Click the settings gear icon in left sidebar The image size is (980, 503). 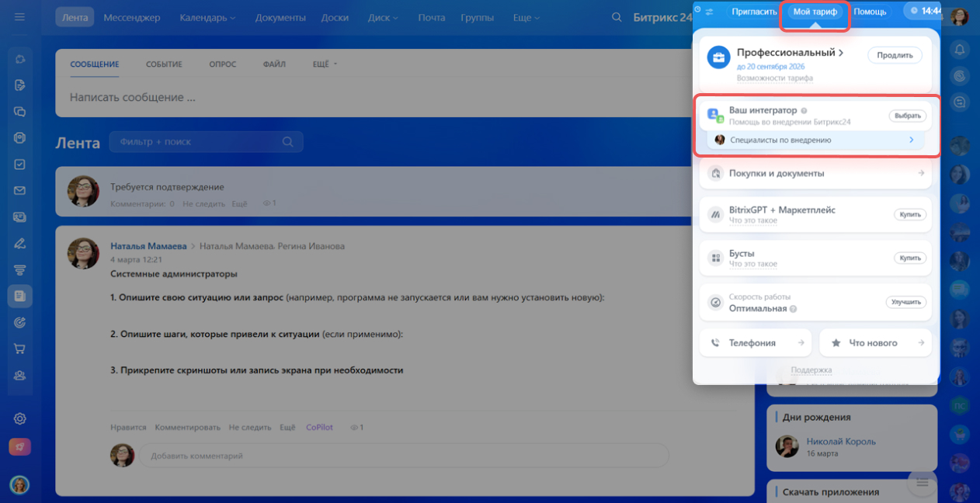coord(20,418)
